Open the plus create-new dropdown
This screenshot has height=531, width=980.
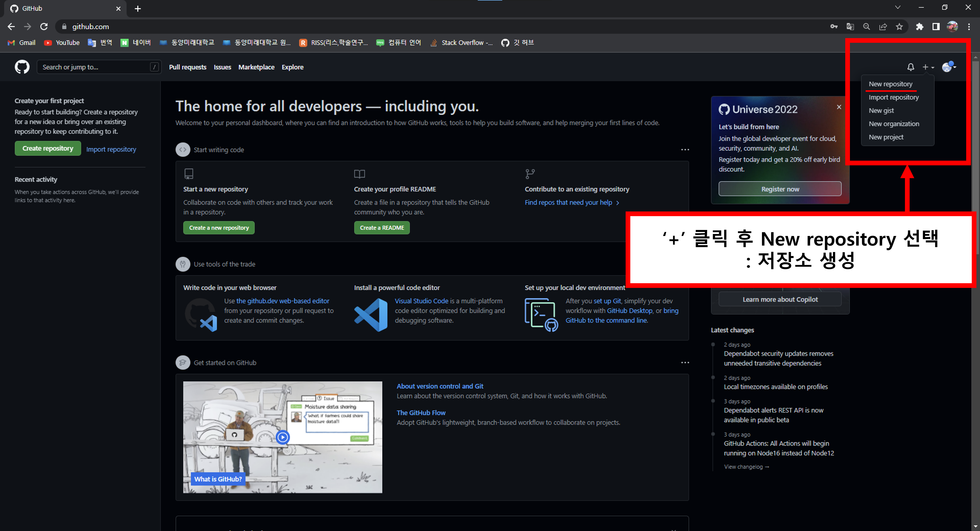pos(928,67)
